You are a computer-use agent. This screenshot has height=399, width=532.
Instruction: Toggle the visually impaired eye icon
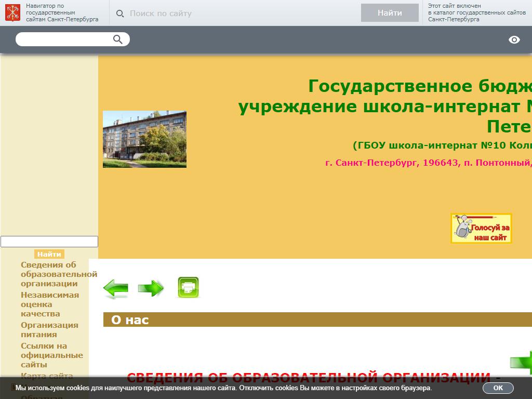(x=514, y=40)
